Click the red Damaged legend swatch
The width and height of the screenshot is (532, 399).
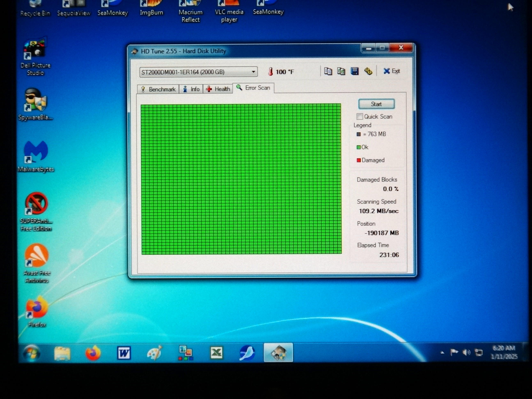(359, 160)
